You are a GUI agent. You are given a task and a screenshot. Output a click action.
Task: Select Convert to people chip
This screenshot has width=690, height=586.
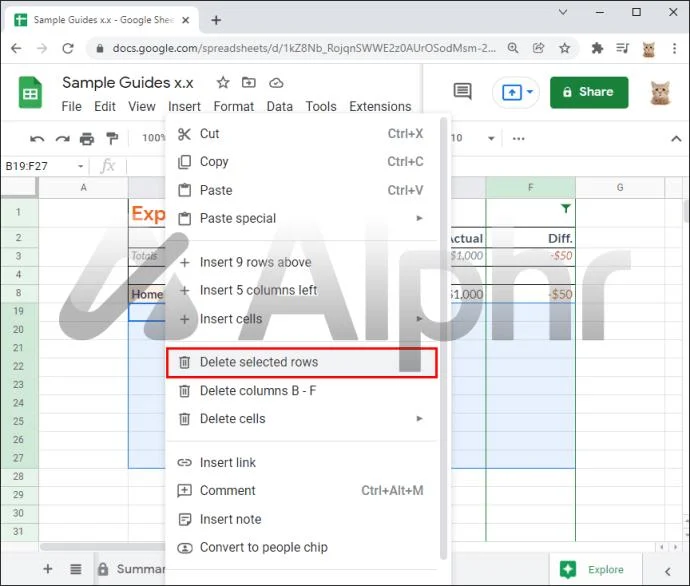point(301,548)
